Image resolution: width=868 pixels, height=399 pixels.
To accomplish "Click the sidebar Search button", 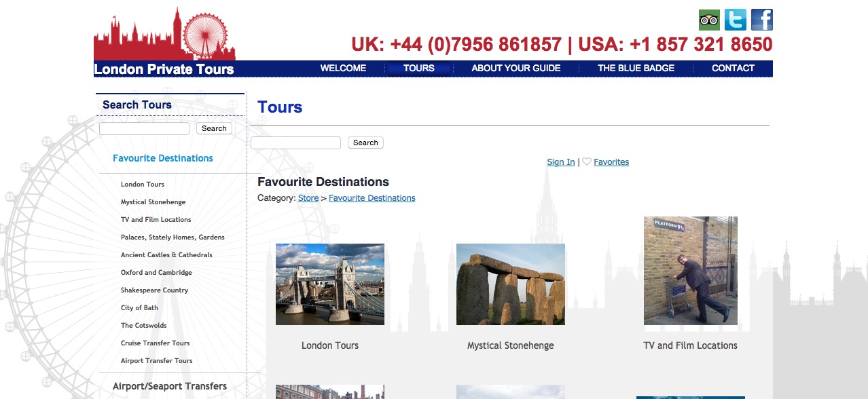I will tap(214, 128).
